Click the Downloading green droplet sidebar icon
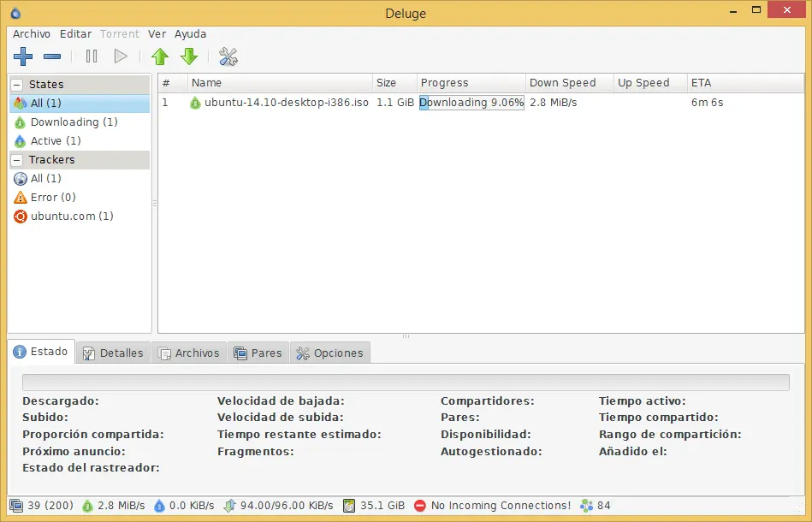This screenshot has height=522, width=812. click(21, 122)
